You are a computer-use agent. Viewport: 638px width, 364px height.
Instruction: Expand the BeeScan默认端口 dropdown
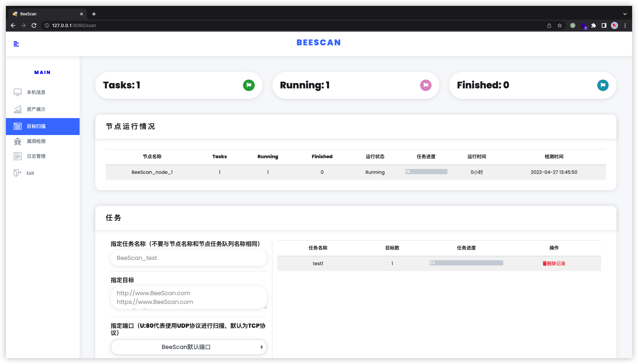pyautogui.click(x=189, y=347)
